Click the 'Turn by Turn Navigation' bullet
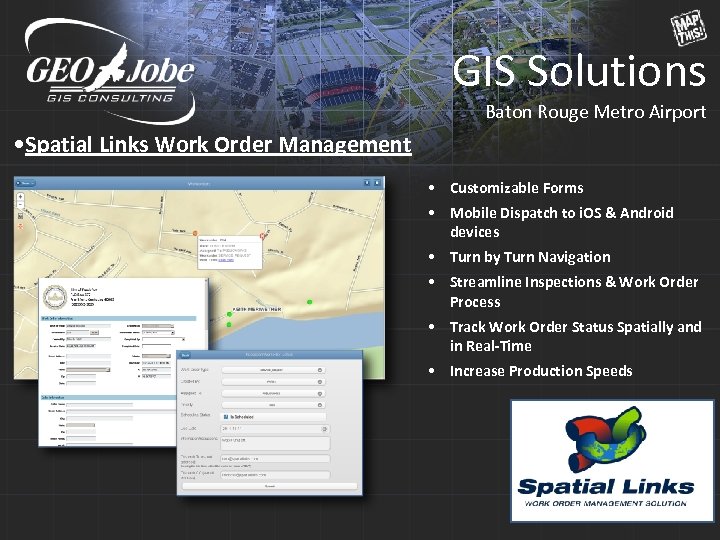The width and height of the screenshot is (720, 540). pyautogui.click(x=530, y=257)
